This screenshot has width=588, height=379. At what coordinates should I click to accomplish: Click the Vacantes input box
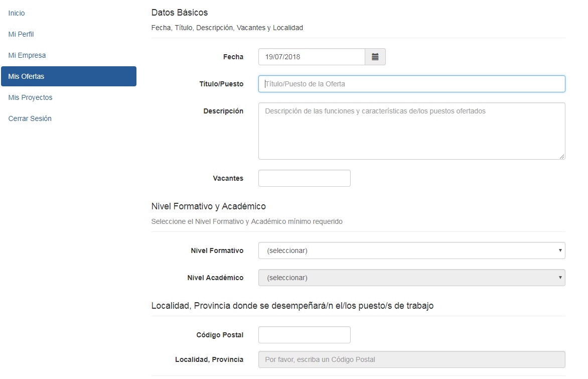coord(305,178)
